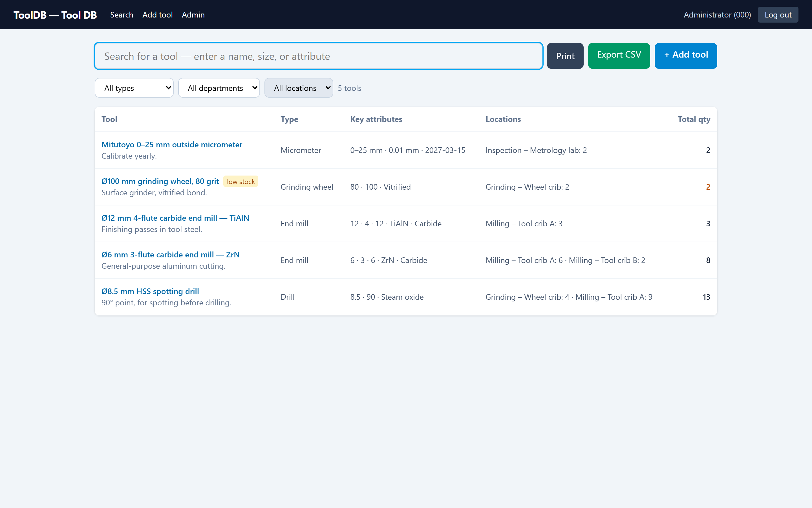Click locations of the spotting drill row
The height and width of the screenshot is (508, 812).
[569, 297]
